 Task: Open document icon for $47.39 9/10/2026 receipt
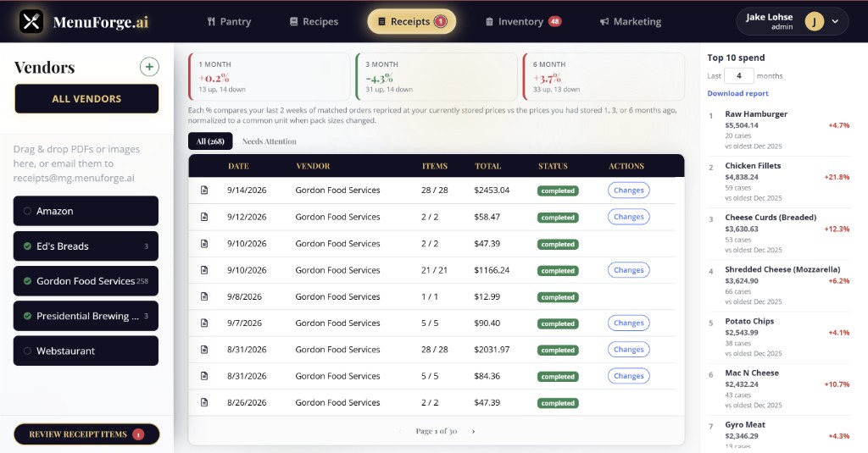tap(204, 243)
